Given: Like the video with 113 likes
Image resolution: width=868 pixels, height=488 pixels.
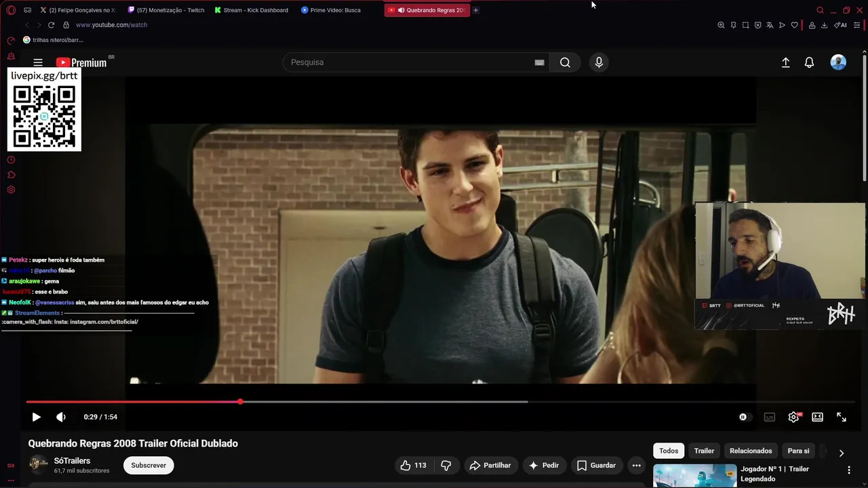Looking at the screenshot, I should coord(413,465).
